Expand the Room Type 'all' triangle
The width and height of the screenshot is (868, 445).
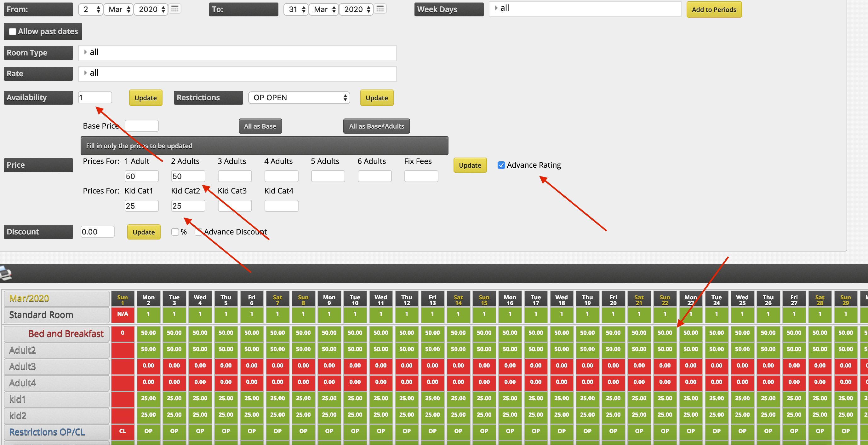[x=85, y=52]
